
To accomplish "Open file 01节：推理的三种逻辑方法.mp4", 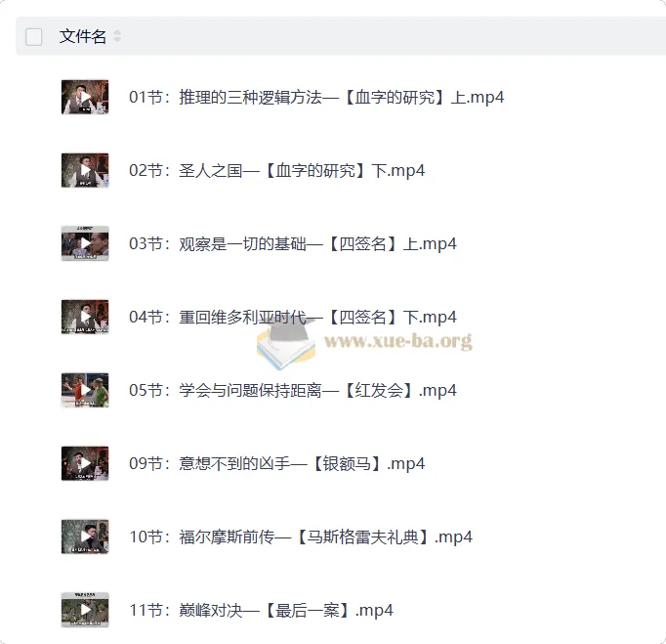I will (316, 98).
